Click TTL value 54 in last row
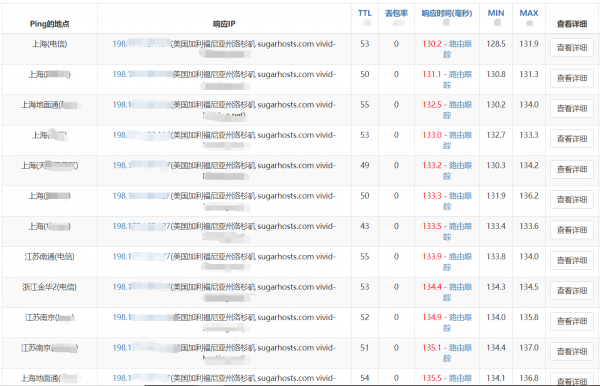The width and height of the screenshot is (600, 386). 365,378
